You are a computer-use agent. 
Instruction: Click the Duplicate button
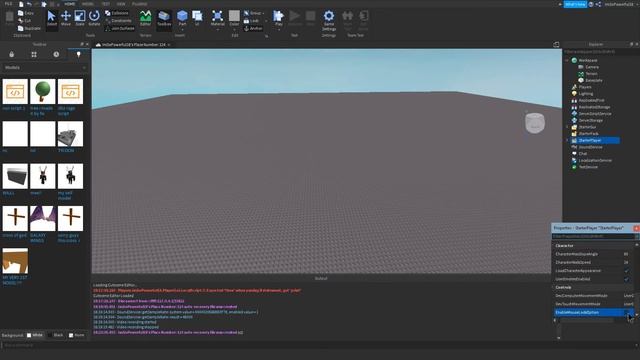29,29
